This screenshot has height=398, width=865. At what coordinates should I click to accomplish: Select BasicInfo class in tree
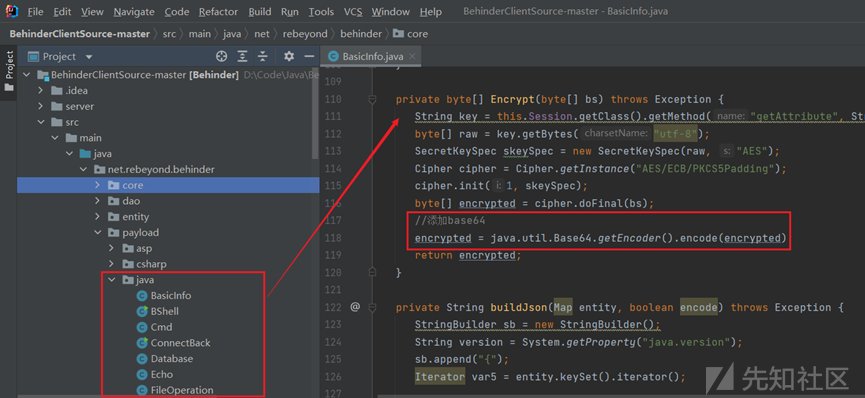tap(171, 295)
